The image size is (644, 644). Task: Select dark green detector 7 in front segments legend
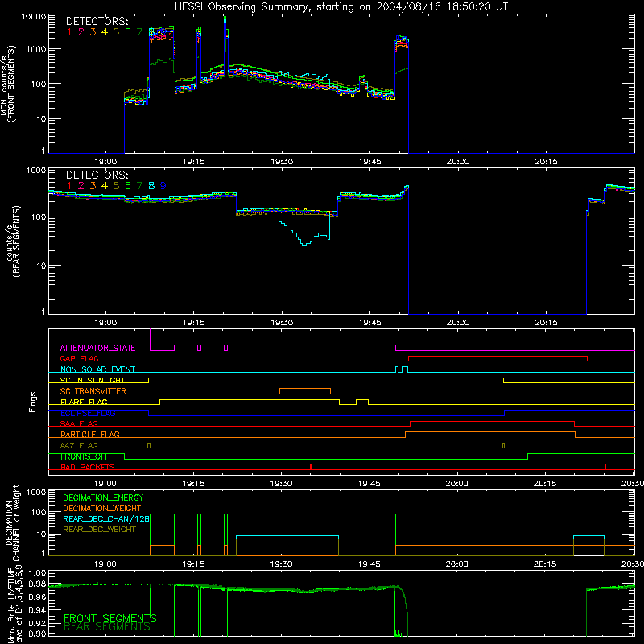coord(139,32)
